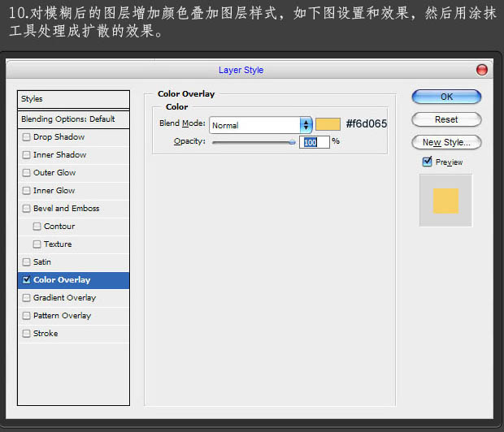This screenshot has height=432, width=504.
Task: Enable the Inner Shadow checkbox
Action: coord(27,155)
